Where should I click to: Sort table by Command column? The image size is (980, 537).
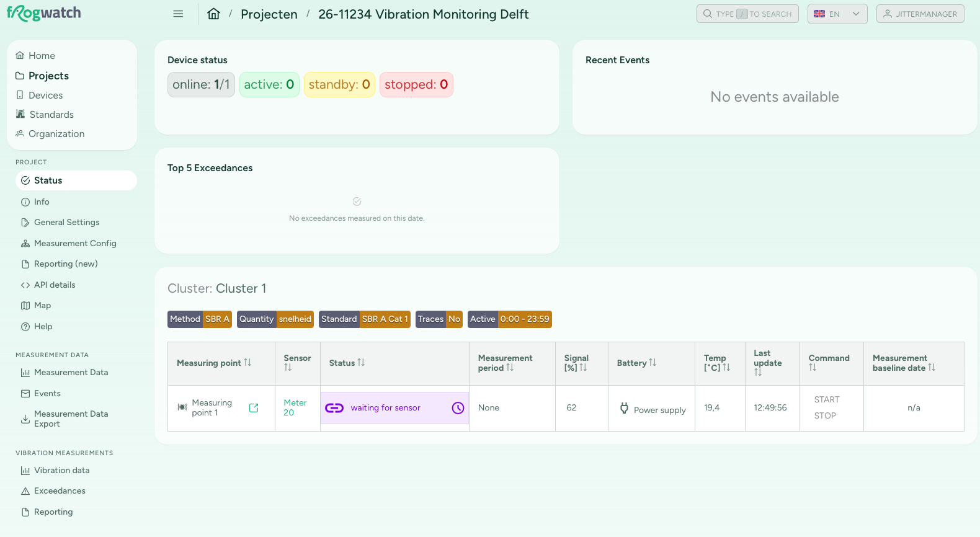[x=813, y=367]
